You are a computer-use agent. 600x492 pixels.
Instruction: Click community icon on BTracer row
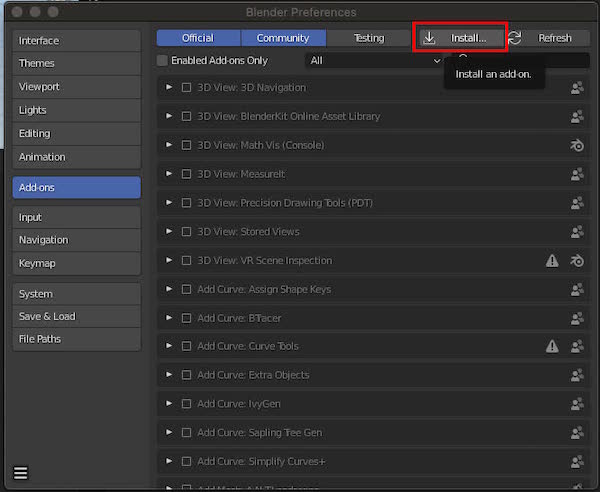pos(577,318)
